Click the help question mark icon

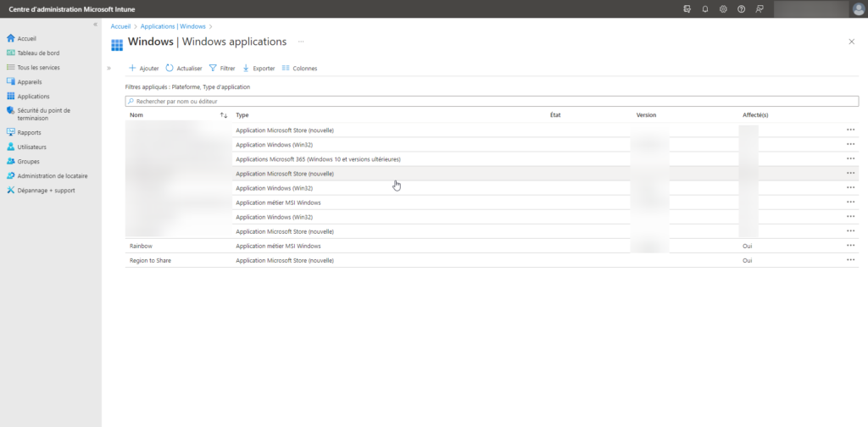tap(741, 8)
